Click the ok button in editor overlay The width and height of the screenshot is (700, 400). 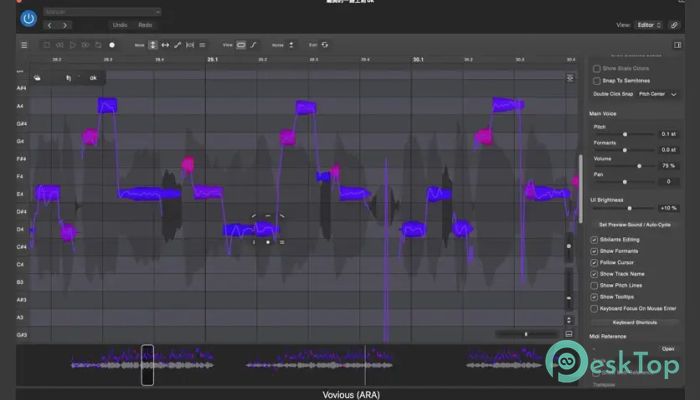93,78
